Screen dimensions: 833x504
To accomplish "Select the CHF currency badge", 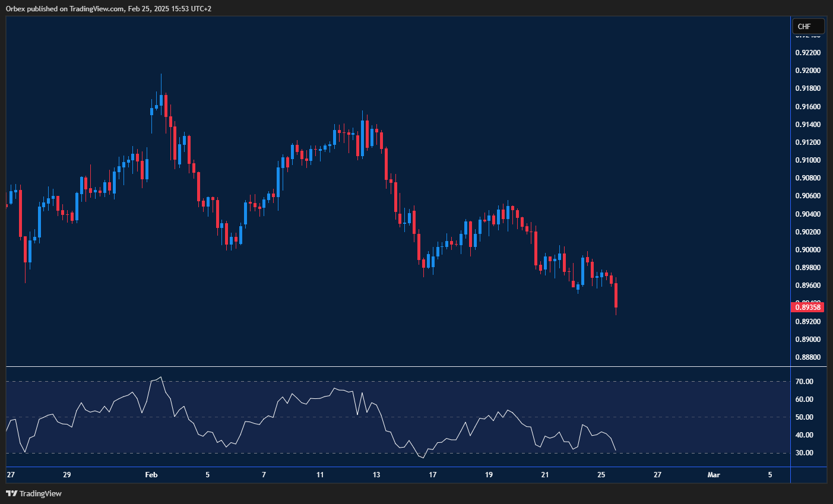I will pyautogui.click(x=807, y=26).
